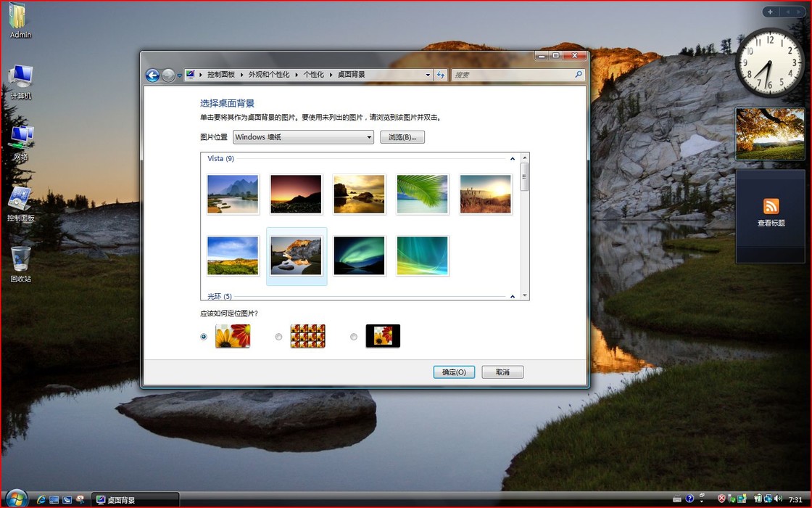Viewport: 812px width, 508px height.
Task: Click the monitor icon in the address bar
Action: tap(190, 75)
